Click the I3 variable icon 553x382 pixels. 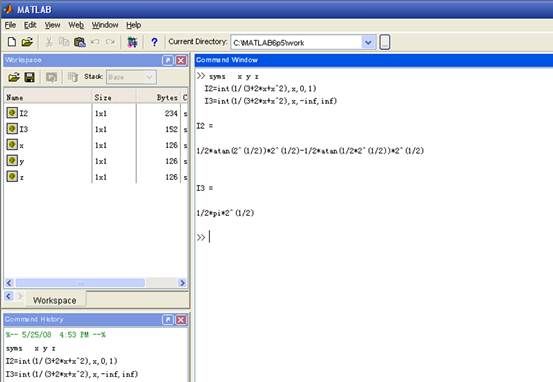coord(12,129)
